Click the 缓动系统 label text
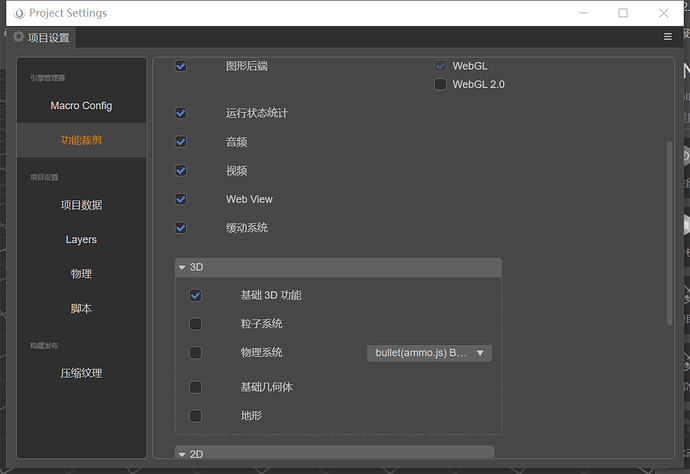 (x=246, y=228)
